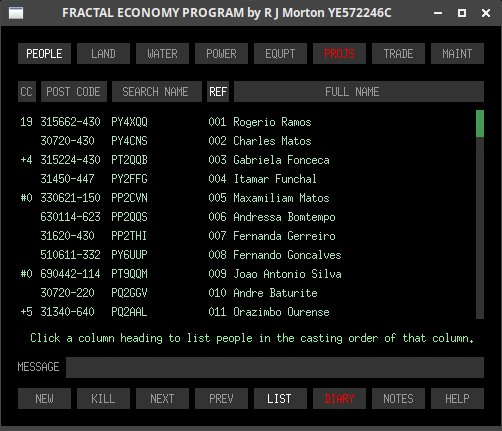The width and height of the screenshot is (502, 431).
Task: Select Gabriela Fonceca row
Action: coord(281,160)
